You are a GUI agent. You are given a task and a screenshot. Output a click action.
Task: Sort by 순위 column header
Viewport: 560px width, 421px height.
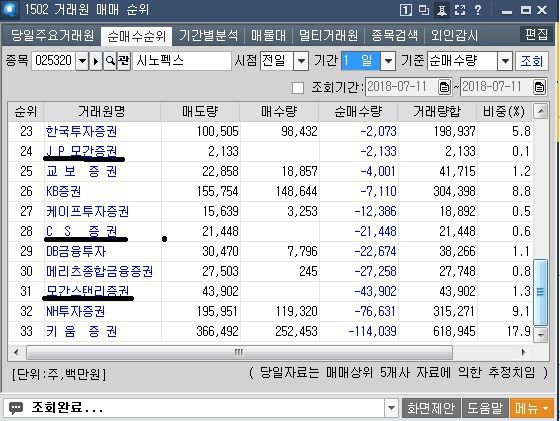pos(26,112)
